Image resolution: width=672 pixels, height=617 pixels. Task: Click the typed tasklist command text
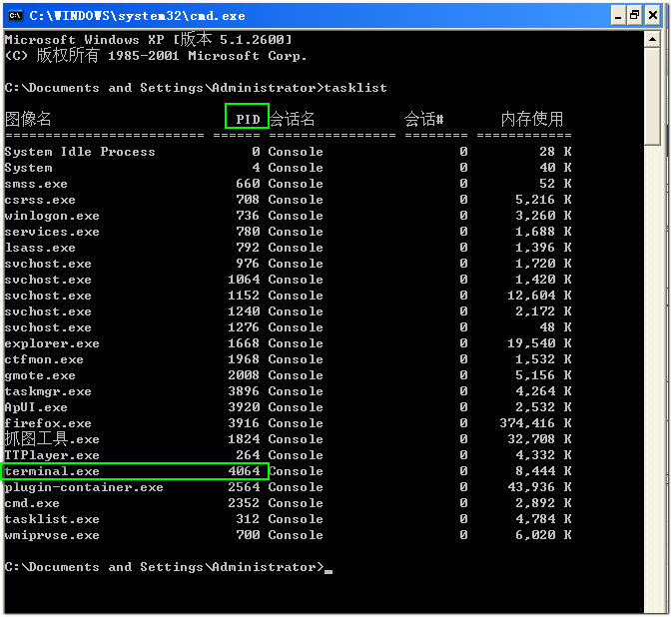[x=356, y=88]
